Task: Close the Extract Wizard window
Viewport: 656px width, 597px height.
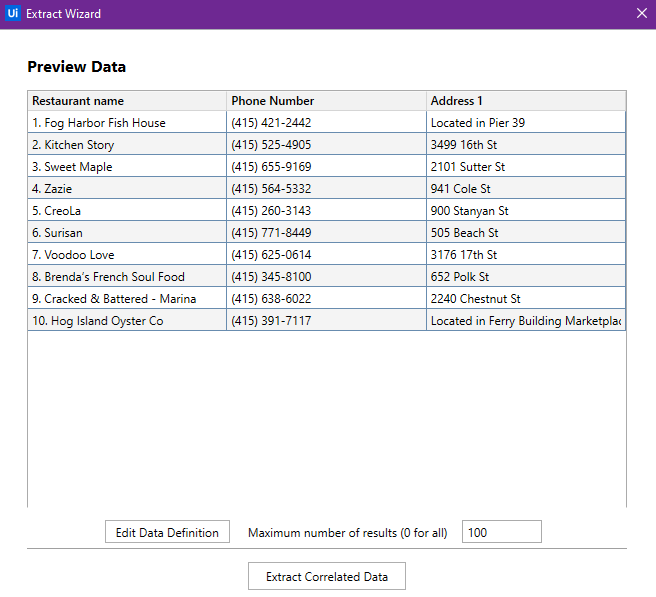Action: coord(642,13)
